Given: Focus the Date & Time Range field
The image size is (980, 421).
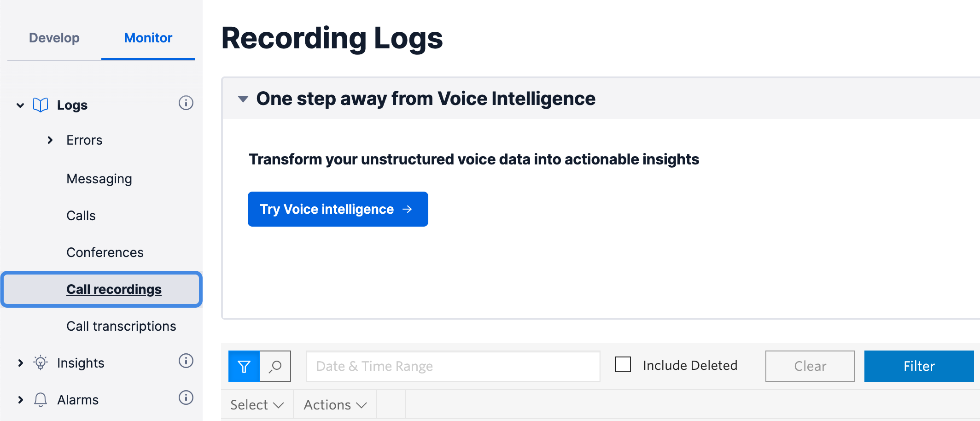Looking at the screenshot, I should pyautogui.click(x=453, y=366).
